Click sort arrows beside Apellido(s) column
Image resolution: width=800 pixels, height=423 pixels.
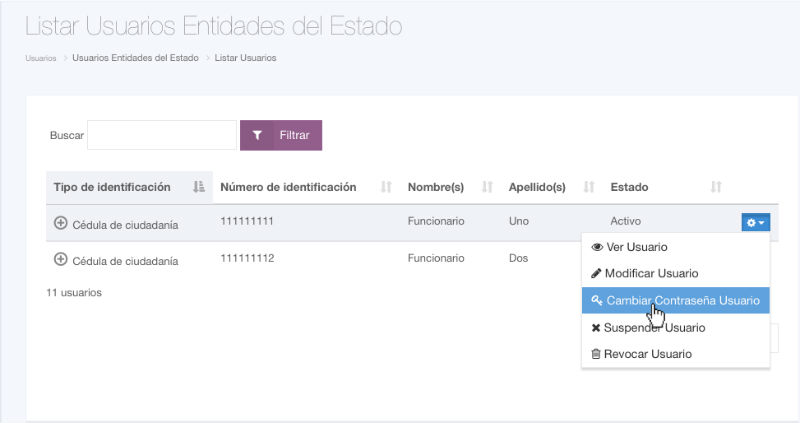click(x=589, y=187)
